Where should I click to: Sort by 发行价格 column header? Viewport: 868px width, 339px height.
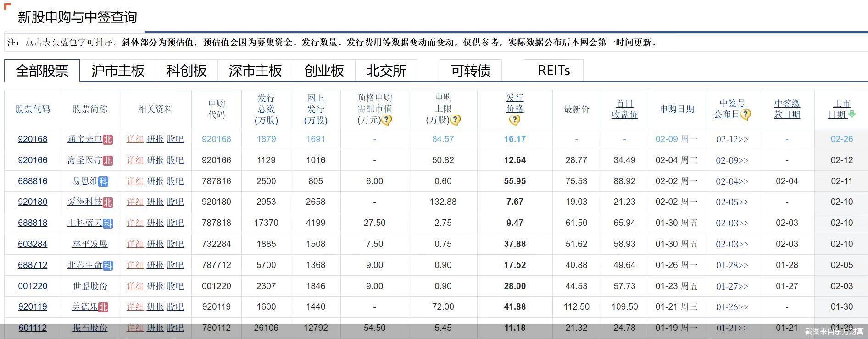click(x=515, y=103)
